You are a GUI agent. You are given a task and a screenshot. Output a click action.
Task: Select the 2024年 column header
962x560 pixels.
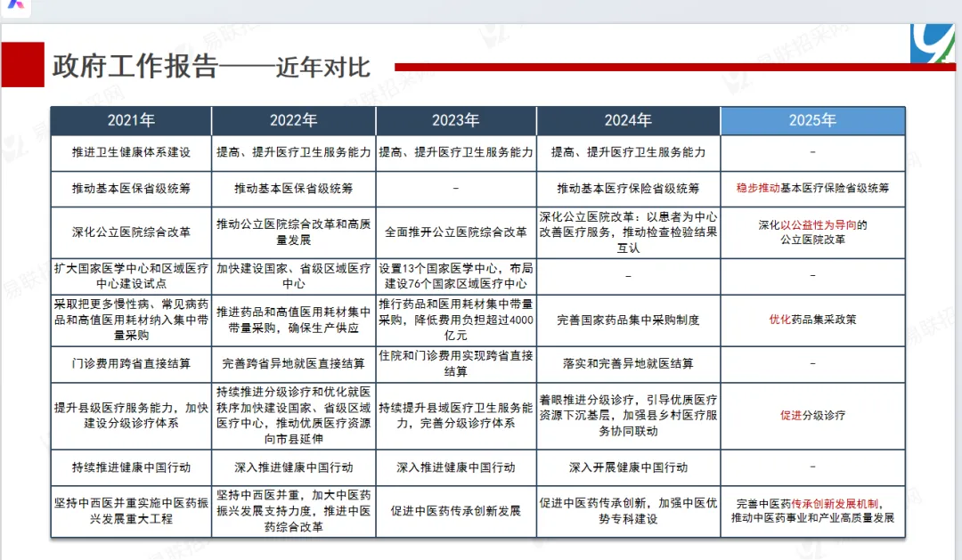[628, 120]
